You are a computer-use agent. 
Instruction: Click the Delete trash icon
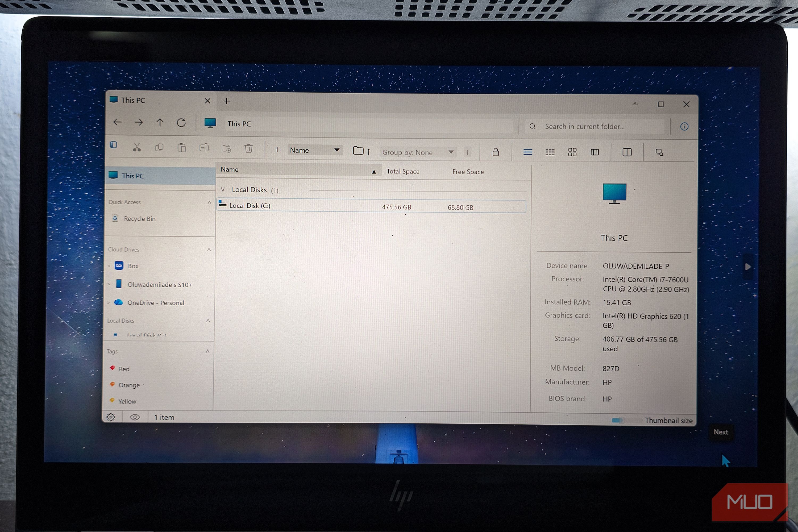coord(249,149)
